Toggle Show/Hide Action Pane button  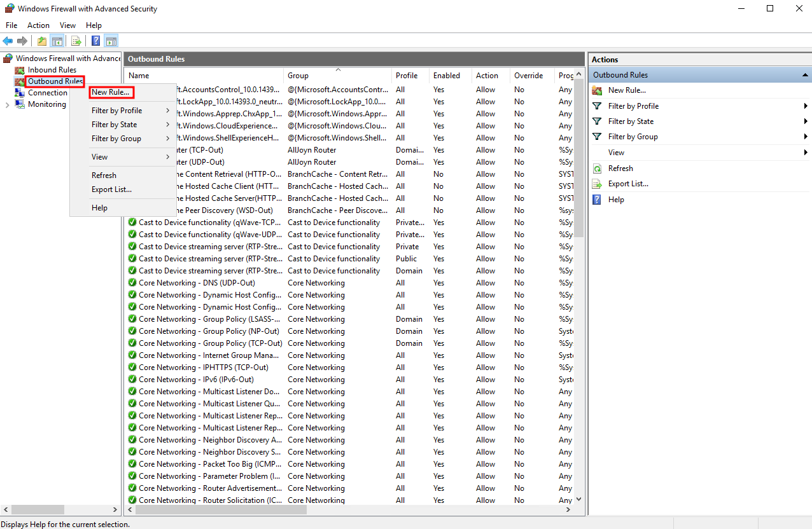click(111, 41)
